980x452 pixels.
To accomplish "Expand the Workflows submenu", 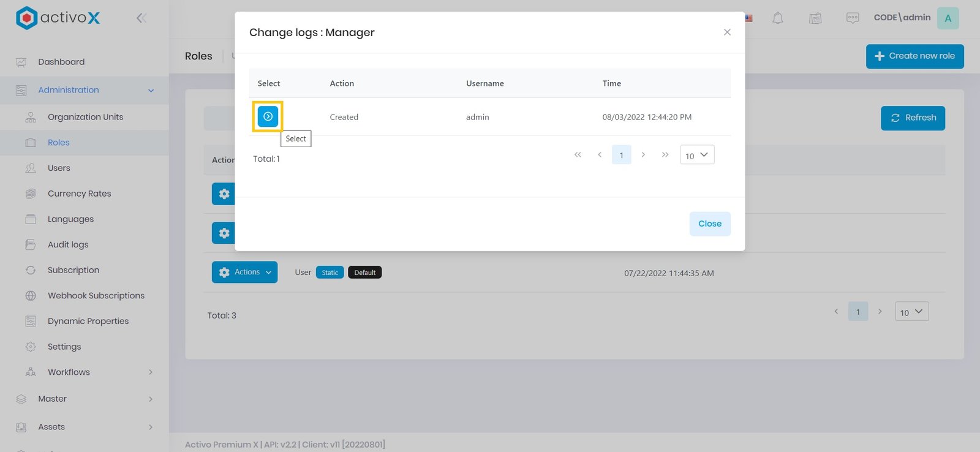I will click(150, 372).
